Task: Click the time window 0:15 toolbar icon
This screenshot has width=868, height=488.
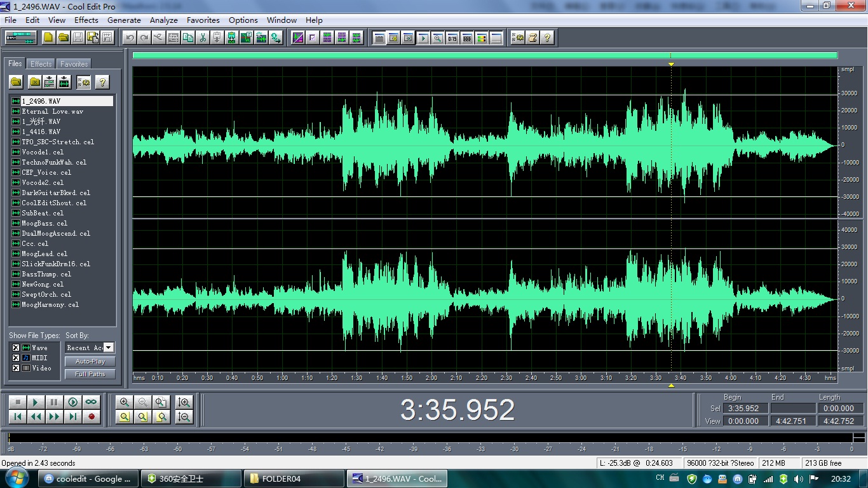Action: (452, 37)
